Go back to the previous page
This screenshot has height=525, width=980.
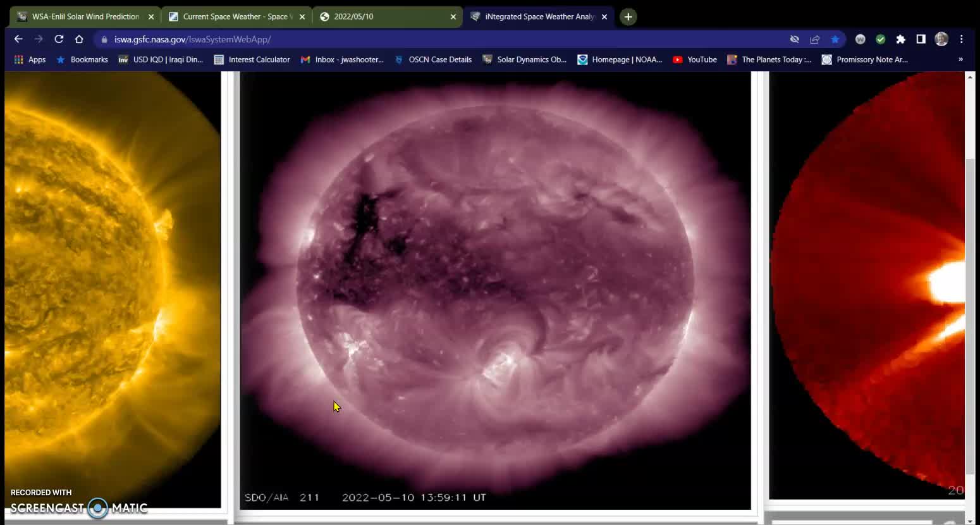point(18,39)
